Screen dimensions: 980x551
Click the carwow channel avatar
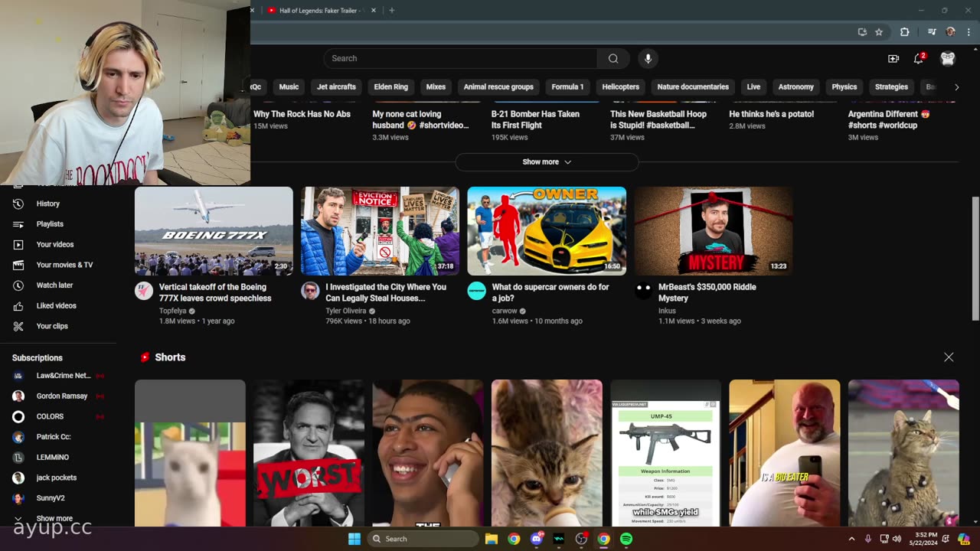[x=476, y=291]
